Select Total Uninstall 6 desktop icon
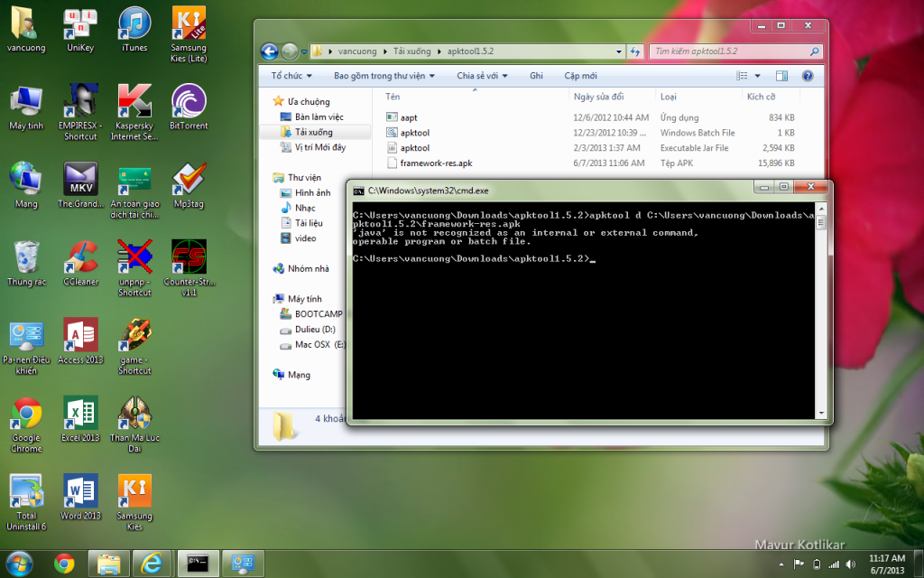Screen dimensions: 924x578 click(26, 502)
